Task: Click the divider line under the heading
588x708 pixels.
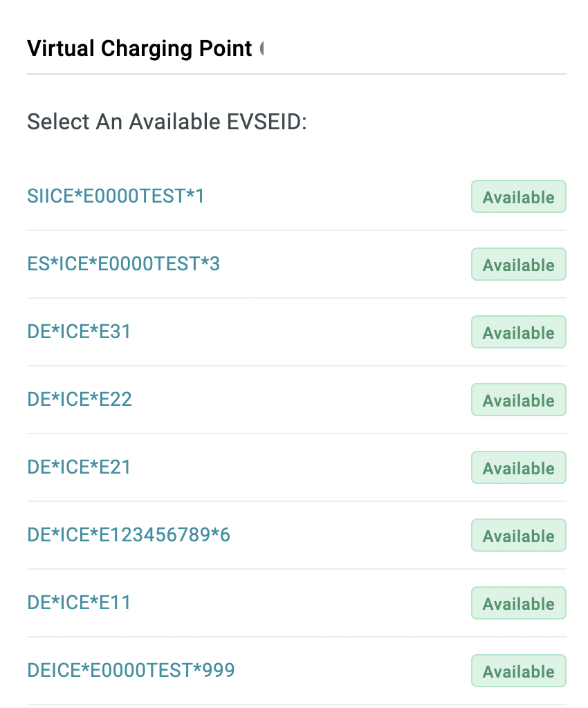Action: click(297, 73)
